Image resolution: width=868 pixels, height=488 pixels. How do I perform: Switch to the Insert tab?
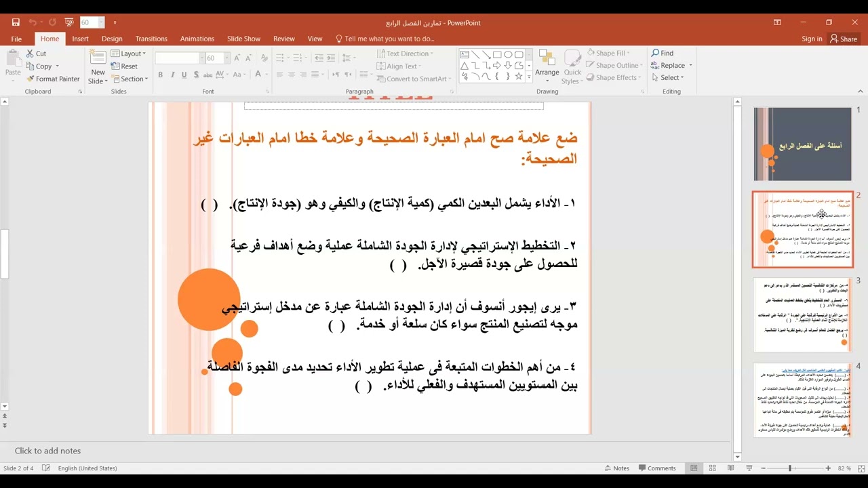coord(80,39)
